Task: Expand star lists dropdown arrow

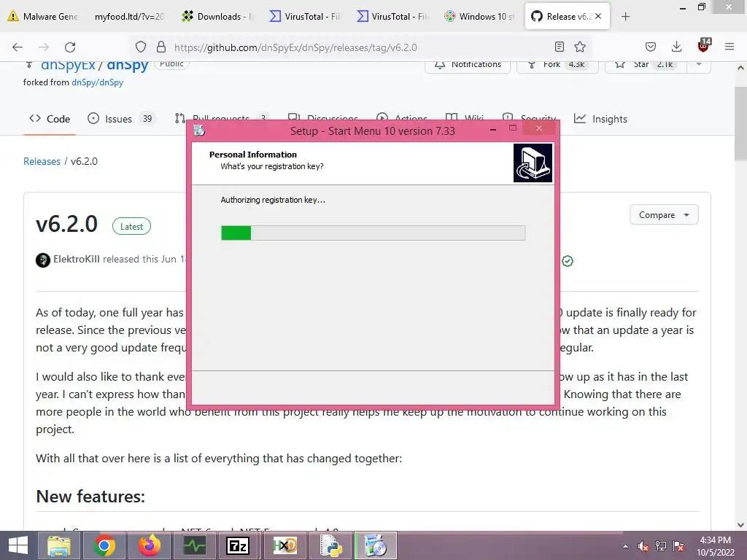Action: (x=699, y=65)
